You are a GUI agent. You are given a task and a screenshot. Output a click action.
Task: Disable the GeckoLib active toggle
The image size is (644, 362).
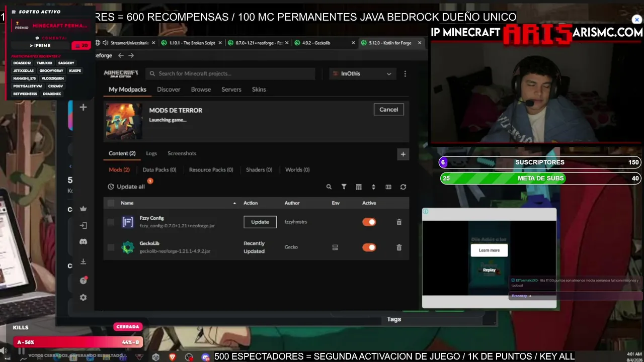[x=369, y=247]
